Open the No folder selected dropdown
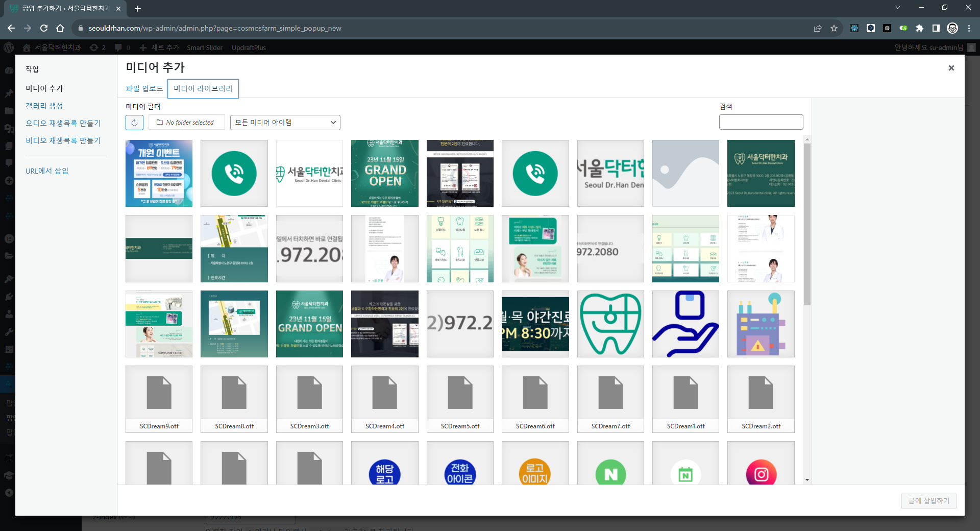980x531 pixels. point(186,123)
